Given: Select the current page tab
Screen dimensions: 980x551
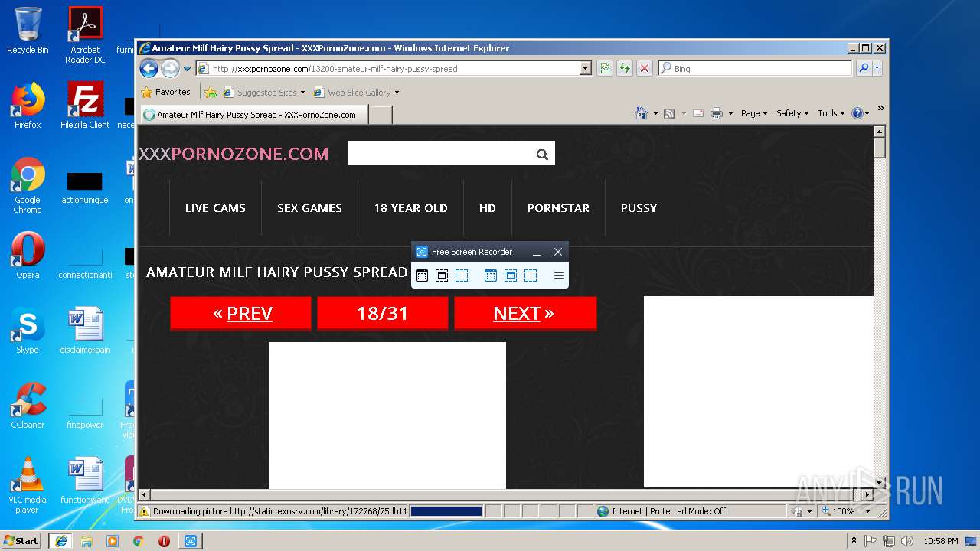Looking at the screenshot, I should point(254,115).
